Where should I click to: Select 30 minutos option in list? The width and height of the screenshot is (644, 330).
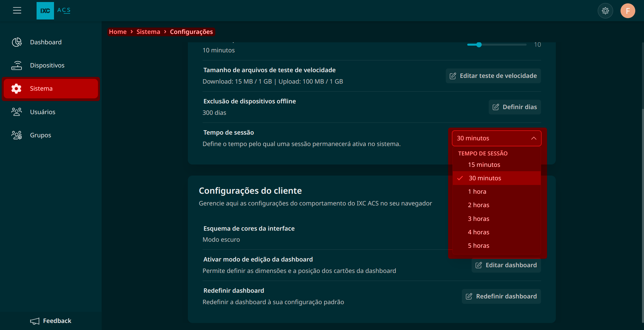click(x=497, y=178)
